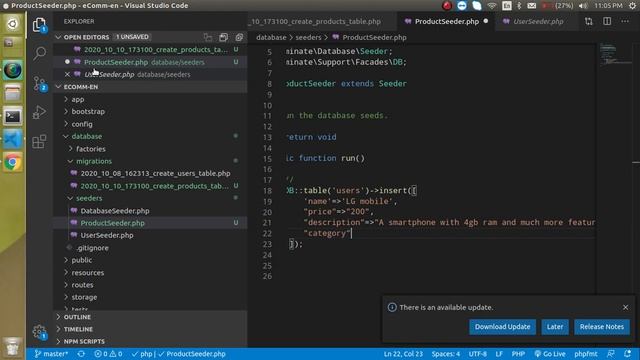This screenshot has height=360, width=640.
Task: Open the Release Notes
Action: point(602,327)
